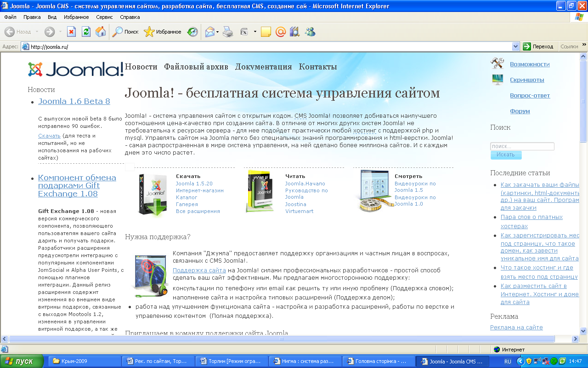Open the History clock icon
Viewport: 588px width, 368px height.
coord(192,32)
